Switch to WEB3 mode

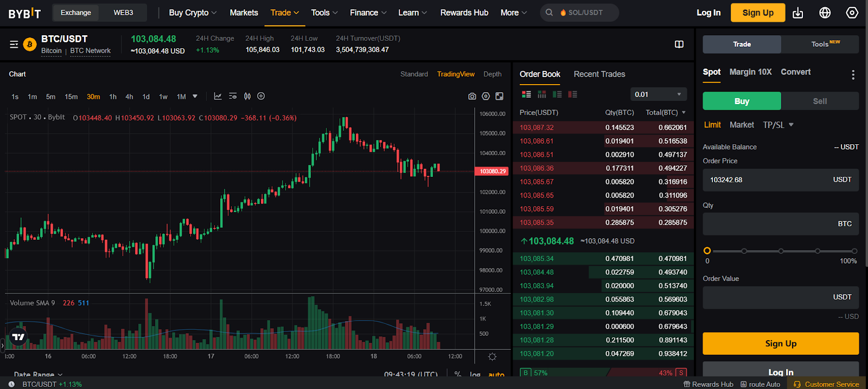point(123,12)
